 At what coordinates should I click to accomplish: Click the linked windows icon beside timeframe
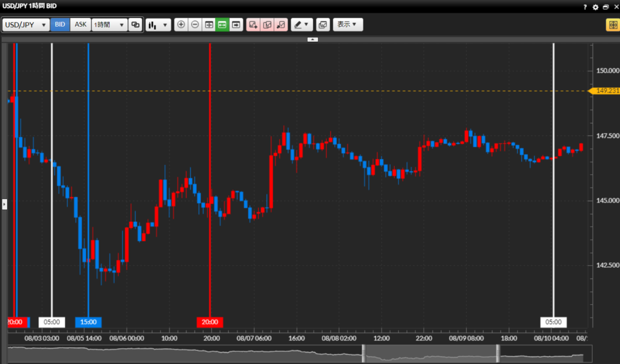point(136,25)
